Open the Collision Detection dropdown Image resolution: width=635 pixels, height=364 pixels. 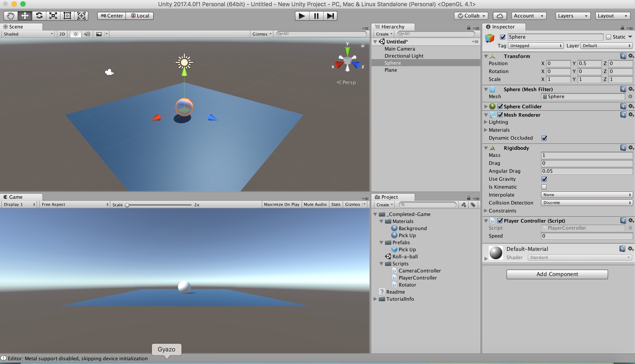(586, 203)
